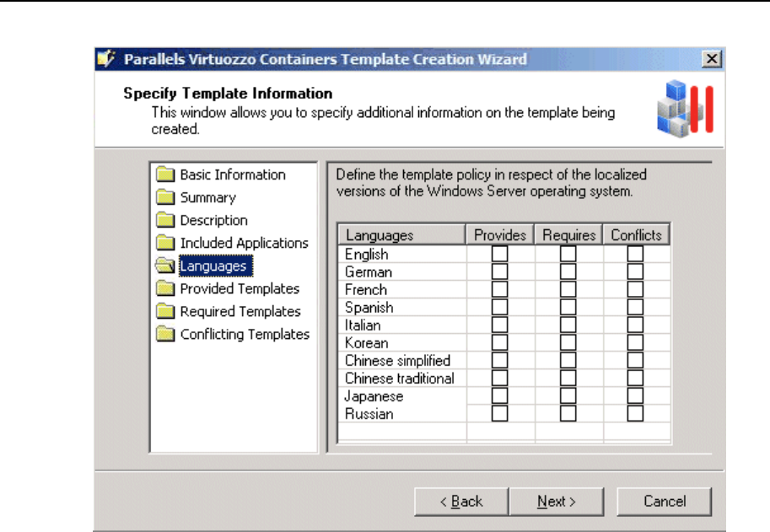This screenshot has width=770, height=532.
Task: Toggle Conflicts for Italian
Action: [635, 325]
